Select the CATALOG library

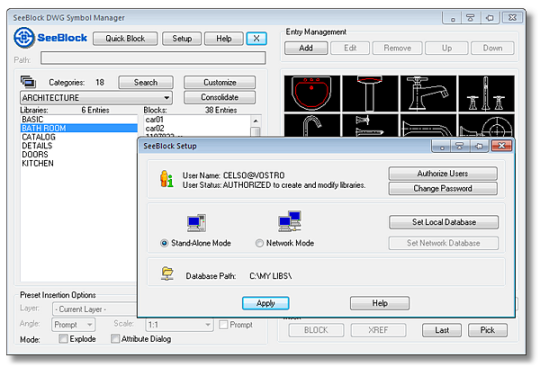[x=79, y=137]
